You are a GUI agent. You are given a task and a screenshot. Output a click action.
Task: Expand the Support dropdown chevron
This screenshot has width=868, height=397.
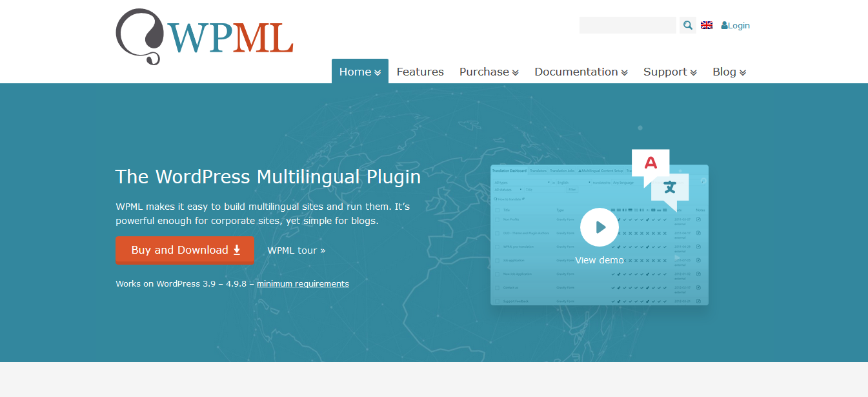click(x=694, y=73)
